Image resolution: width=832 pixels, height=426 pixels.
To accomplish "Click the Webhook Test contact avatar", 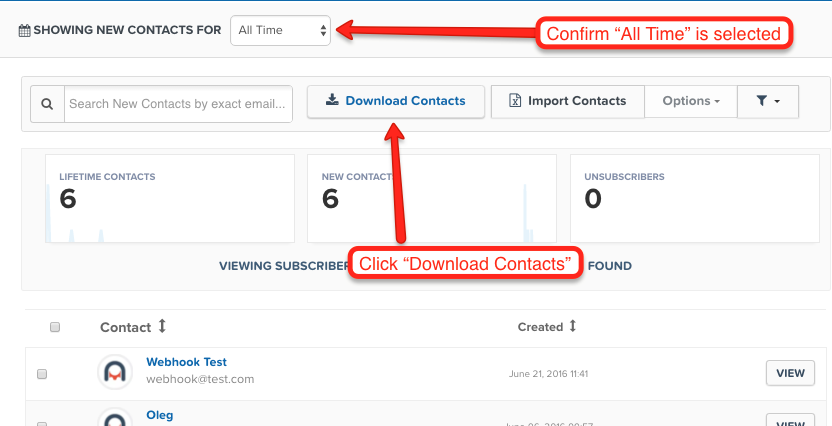I will (115, 372).
